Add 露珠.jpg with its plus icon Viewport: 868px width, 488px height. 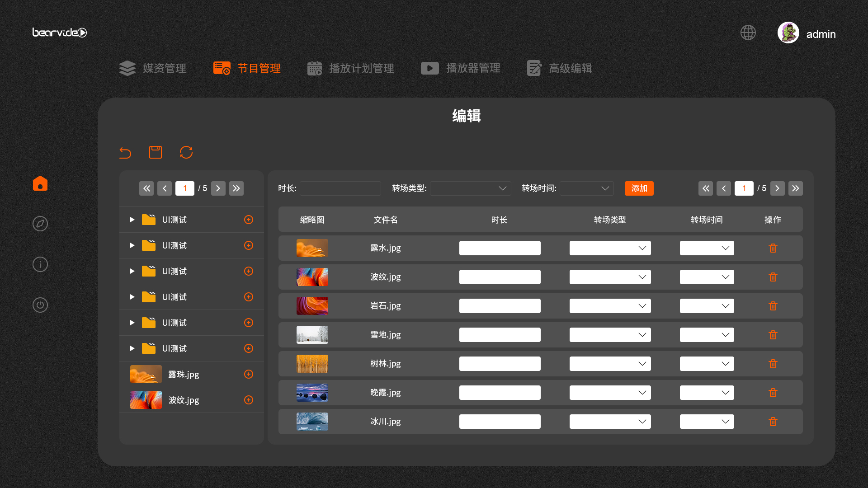(x=249, y=374)
